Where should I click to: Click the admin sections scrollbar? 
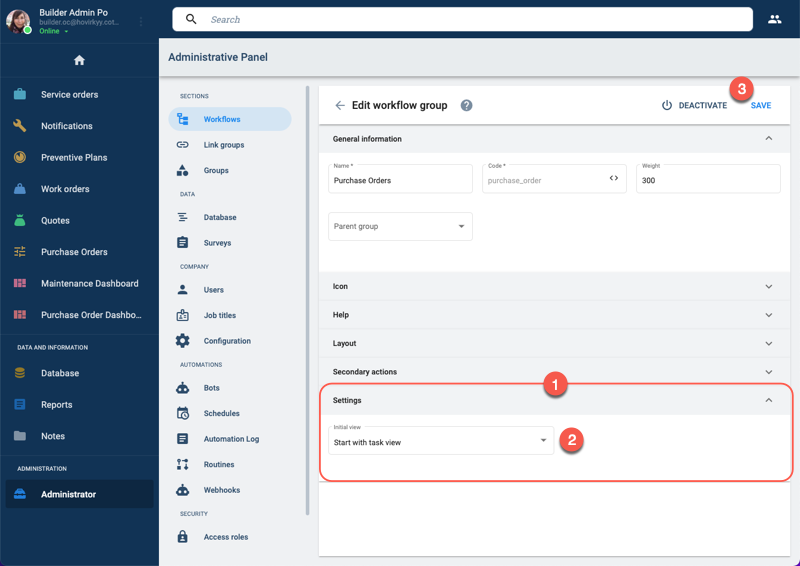[x=307, y=300]
